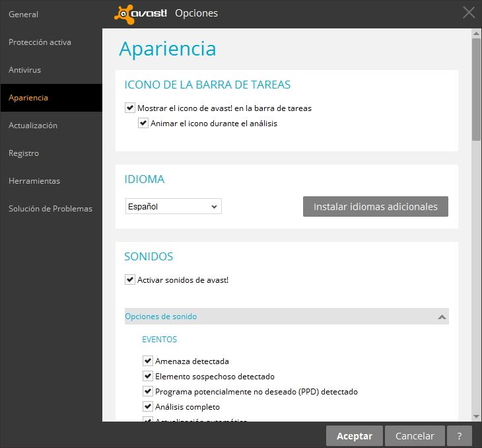Uncheck Mostrar el icono de avast! en la barra
482x448 pixels.
[130, 108]
